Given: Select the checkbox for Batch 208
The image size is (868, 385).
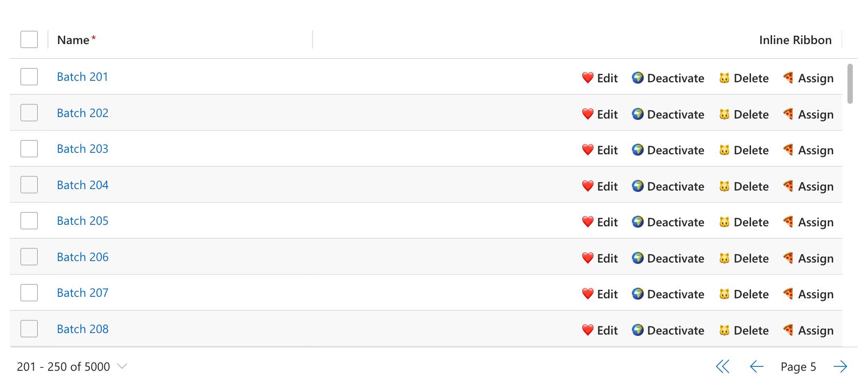Looking at the screenshot, I should [29, 329].
